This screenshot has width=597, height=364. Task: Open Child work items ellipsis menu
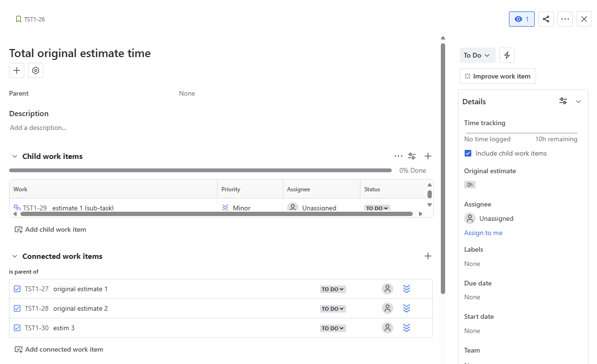398,156
